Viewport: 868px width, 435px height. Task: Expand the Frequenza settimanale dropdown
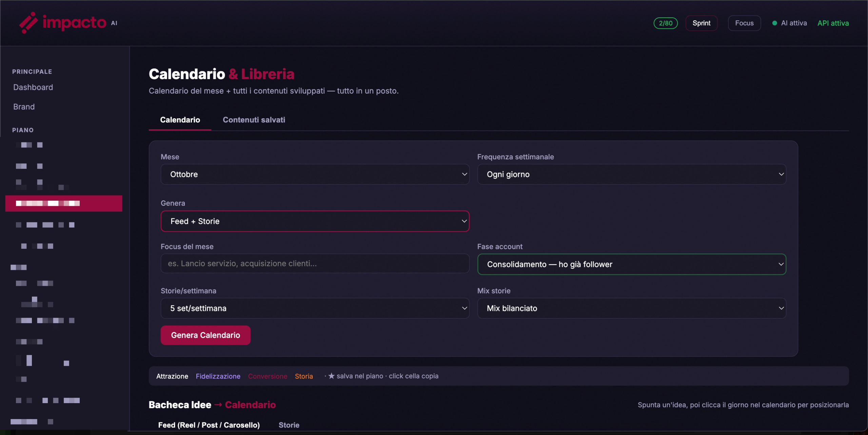click(632, 174)
